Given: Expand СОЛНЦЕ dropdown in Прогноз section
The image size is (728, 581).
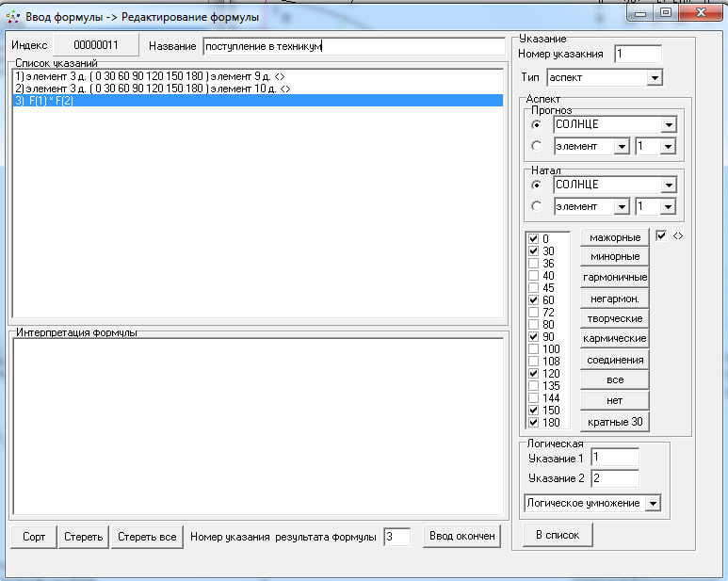Looking at the screenshot, I should [x=669, y=124].
